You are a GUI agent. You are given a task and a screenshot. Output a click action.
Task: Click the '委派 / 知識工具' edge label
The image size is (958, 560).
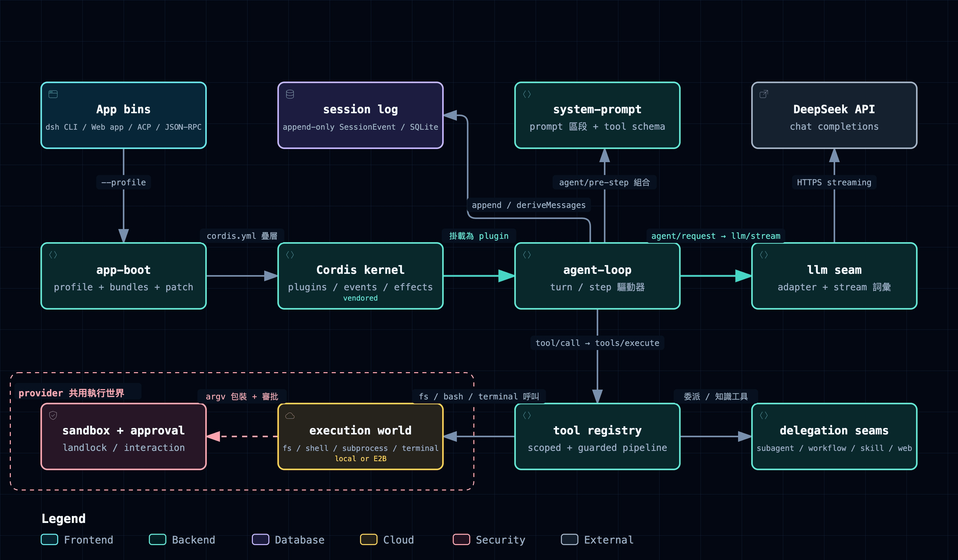[716, 397]
